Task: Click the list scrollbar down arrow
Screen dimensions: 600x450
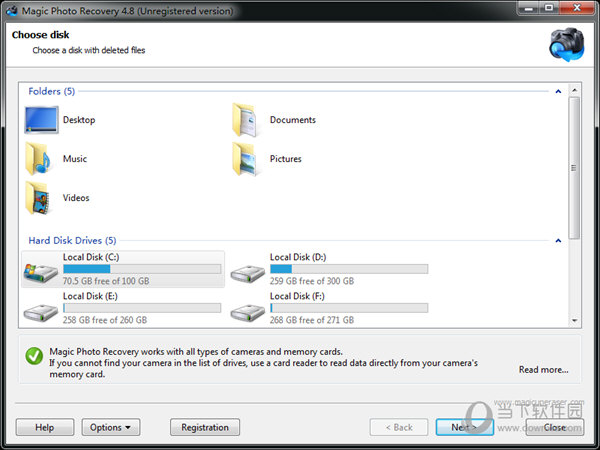Action: (574, 320)
